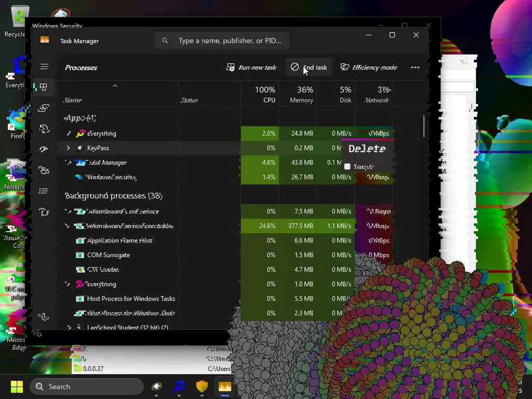
Task: Click the Run new task button
Action: tap(251, 67)
